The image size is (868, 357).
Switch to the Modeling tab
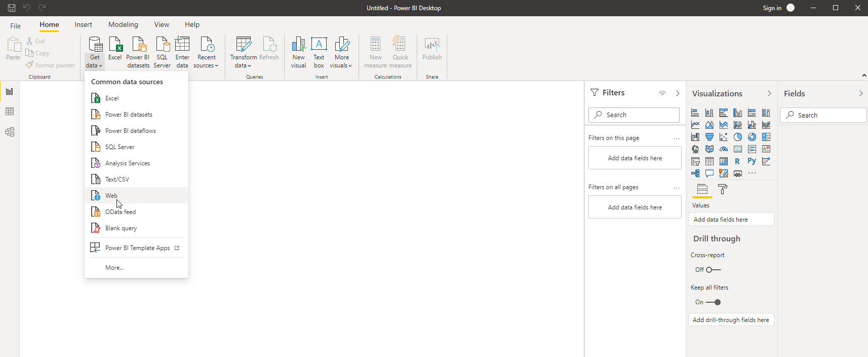click(x=123, y=24)
